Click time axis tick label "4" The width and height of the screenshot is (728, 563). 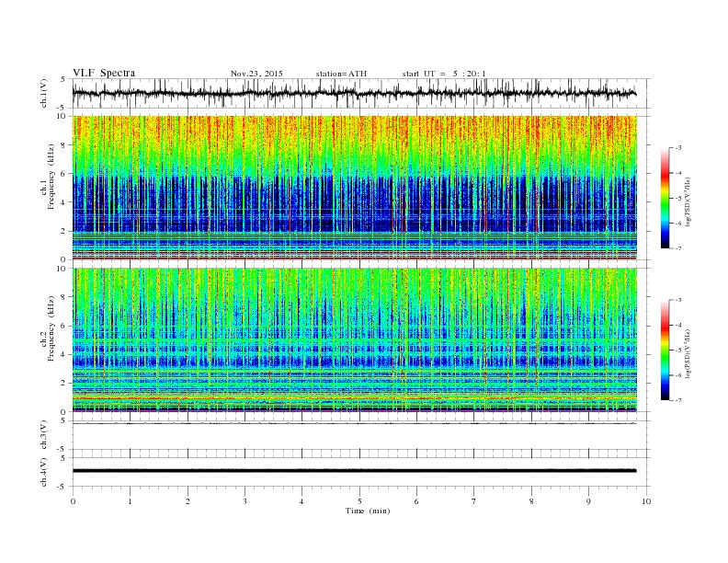tap(301, 501)
